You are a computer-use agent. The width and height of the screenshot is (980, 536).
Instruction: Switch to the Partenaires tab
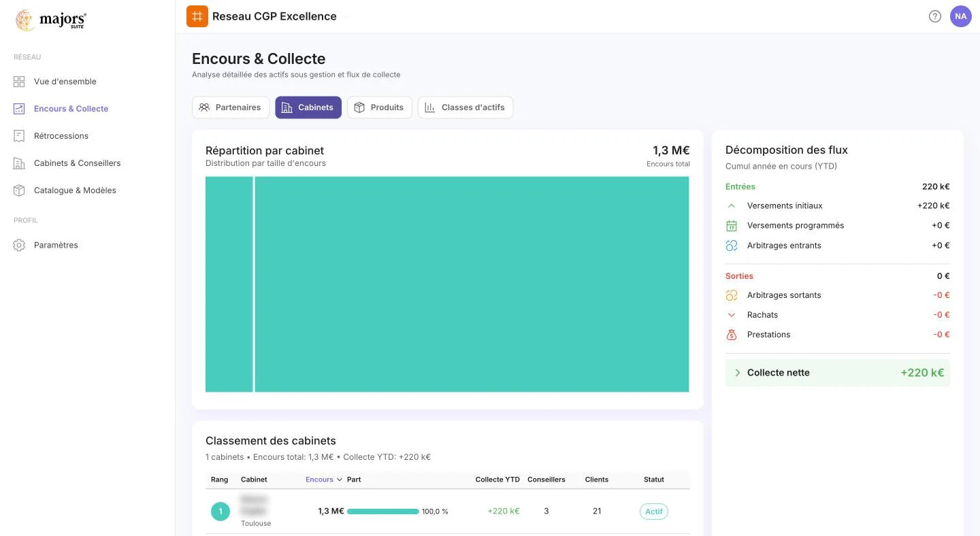pyautogui.click(x=231, y=107)
